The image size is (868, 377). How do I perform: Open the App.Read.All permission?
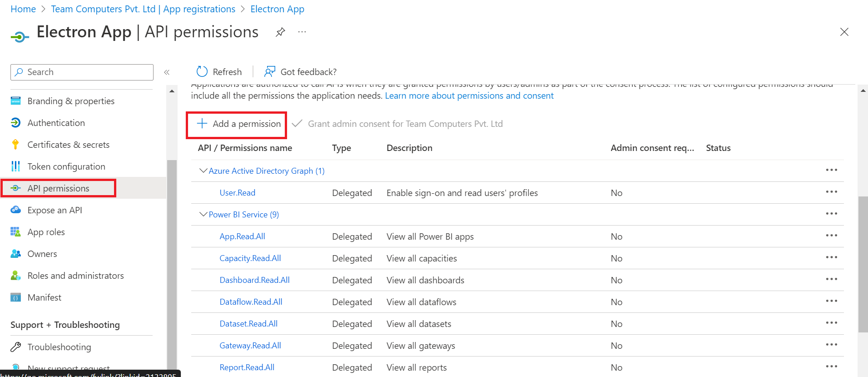243,236
